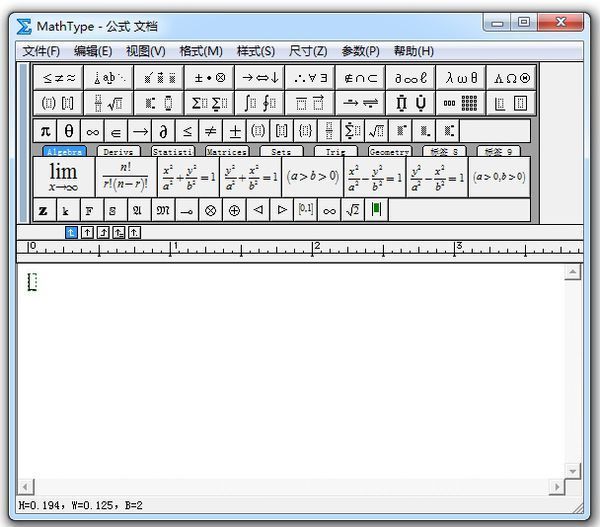Image resolution: width=600 pixels, height=527 pixels.
Task: Insert the less-than-or-equal symbol ≤
Action: [x=187, y=131]
